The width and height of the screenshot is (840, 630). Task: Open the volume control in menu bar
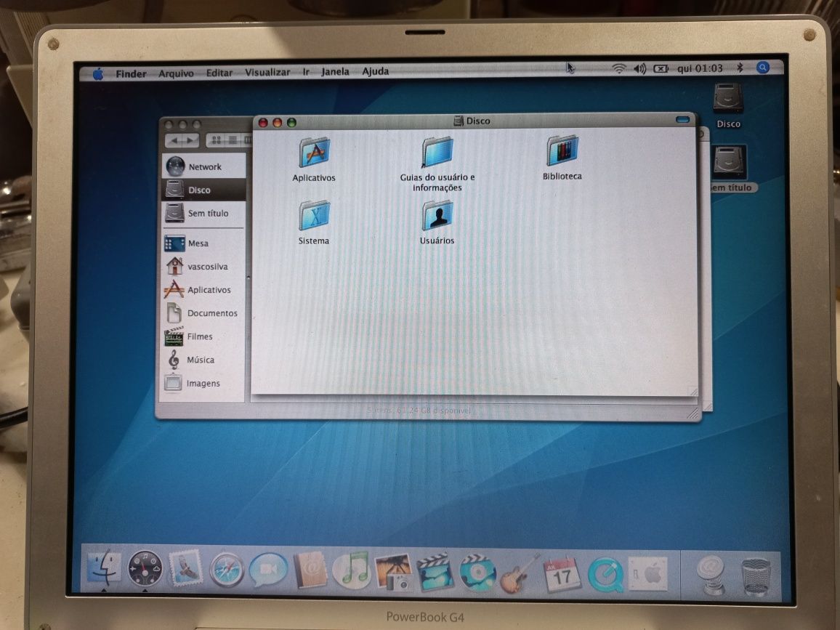click(639, 68)
